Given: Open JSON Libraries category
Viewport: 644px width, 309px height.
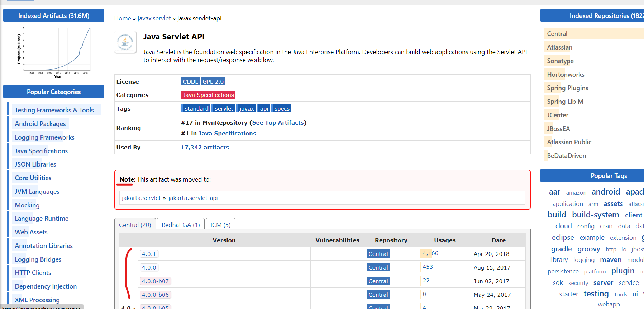Looking at the screenshot, I should [35, 164].
